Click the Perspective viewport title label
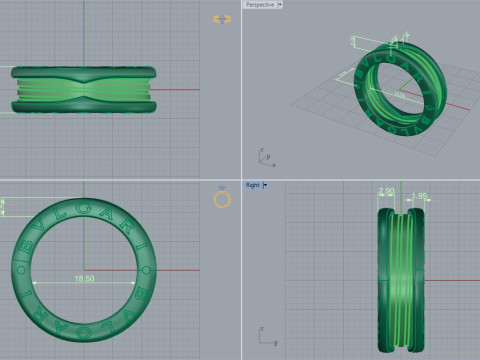This screenshot has width=480, height=360. (260, 5)
